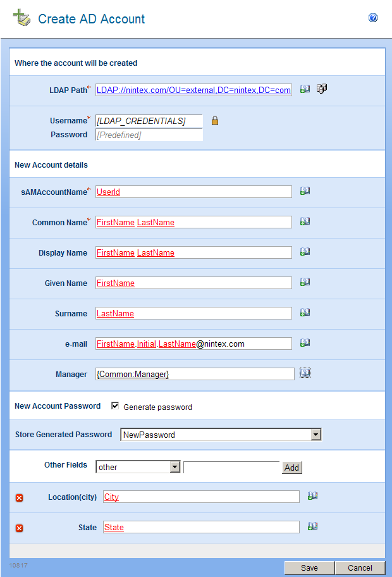Screen dimensions: 392x577
Task: Toggle the Generate password checkbox
Action: (115, 406)
